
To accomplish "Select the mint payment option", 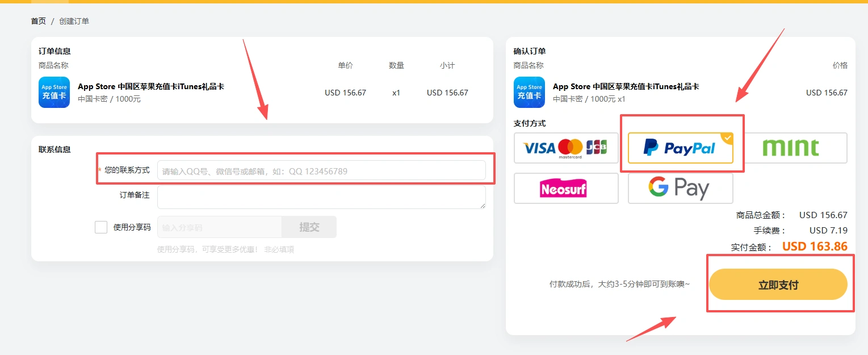I will tap(790, 148).
